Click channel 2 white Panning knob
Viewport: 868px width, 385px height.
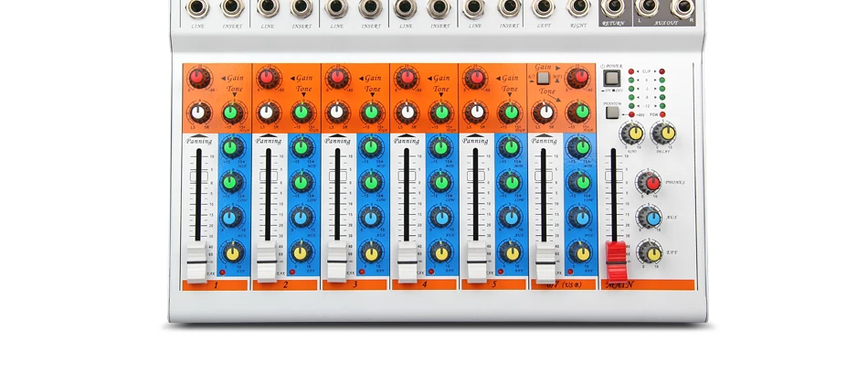tap(268, 113)
